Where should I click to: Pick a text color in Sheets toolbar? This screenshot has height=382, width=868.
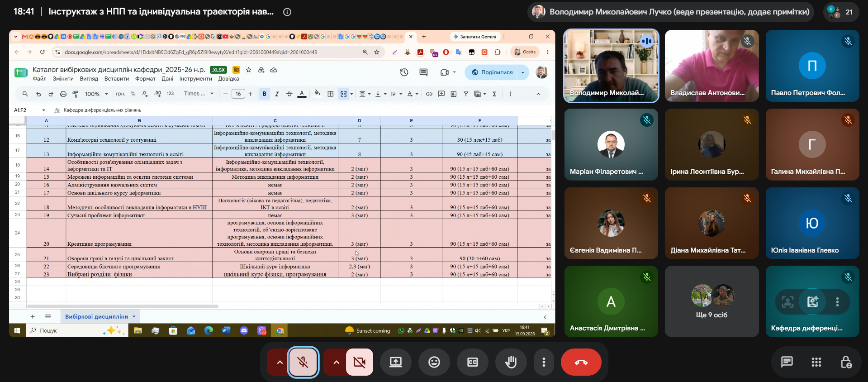pyautogui.click(x=302, y=94)
